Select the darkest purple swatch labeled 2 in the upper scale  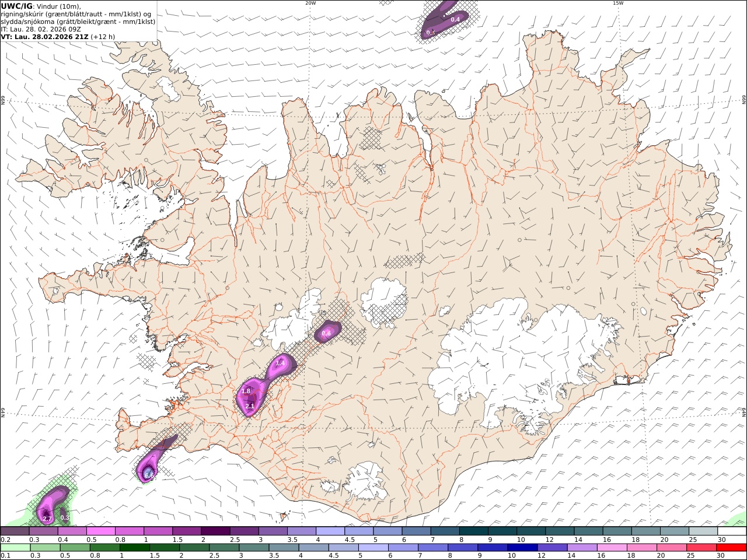point(215,531)
